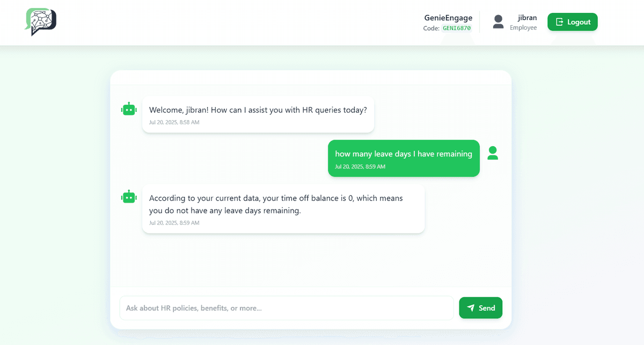644x345 pixels.
Task: Click the robot icon beside time off reply
Action: click(x=129, y=197)
